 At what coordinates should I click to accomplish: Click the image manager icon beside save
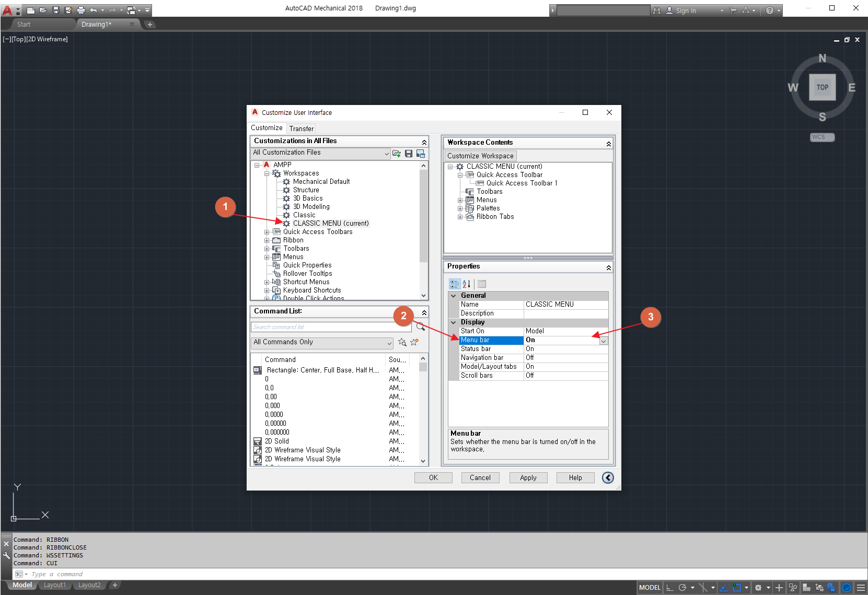click(421, 153)
